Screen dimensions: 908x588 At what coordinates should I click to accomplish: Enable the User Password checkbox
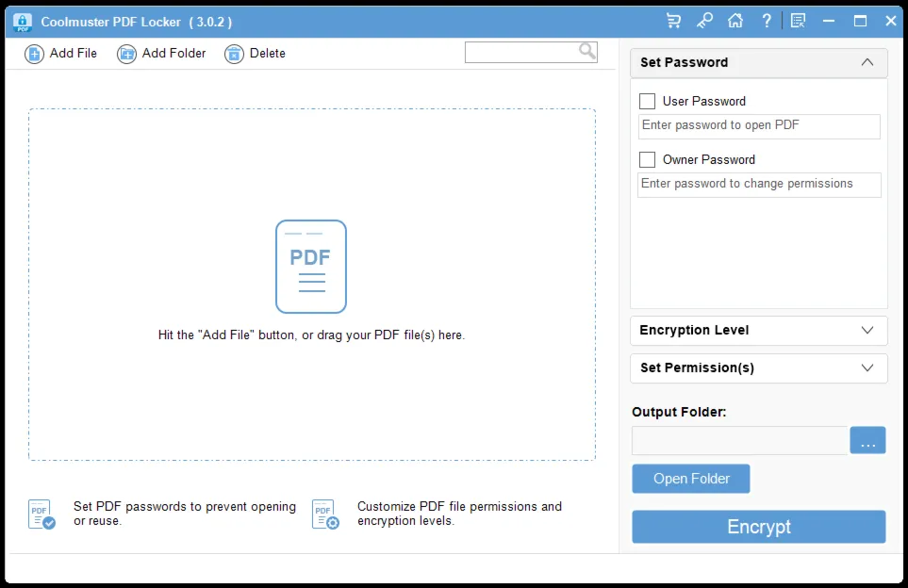[647, 101]
